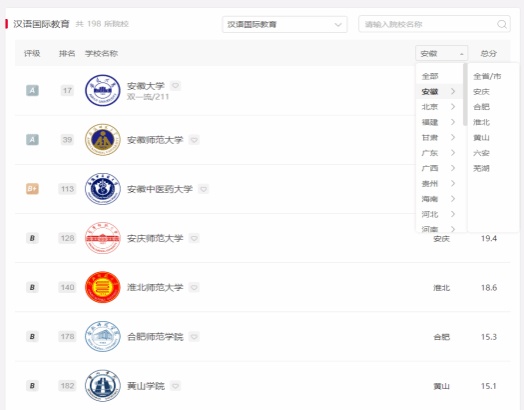524x410 pixels.
Task: Click the 安庆师范大学 red emblem
Action: pyautogui.click(x=103, y=238)
